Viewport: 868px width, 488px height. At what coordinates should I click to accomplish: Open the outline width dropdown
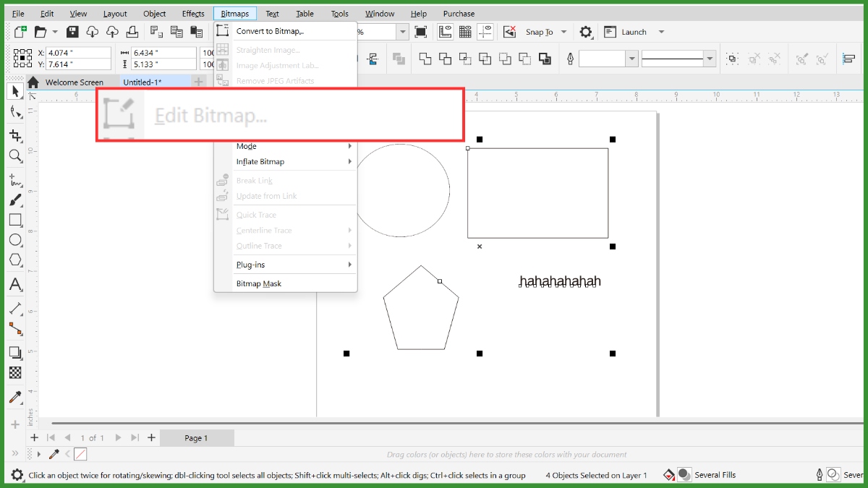[632, 59]
